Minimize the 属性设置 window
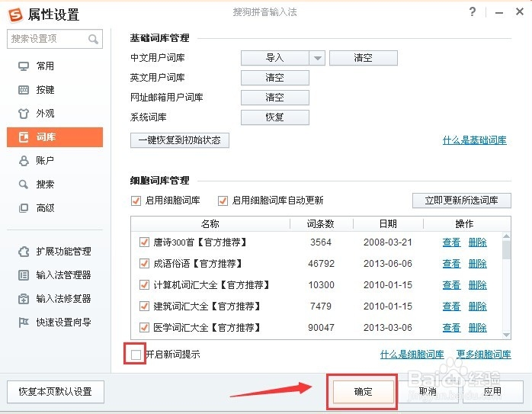The height and width of the screenshot is (414, 532). point(499,13)
